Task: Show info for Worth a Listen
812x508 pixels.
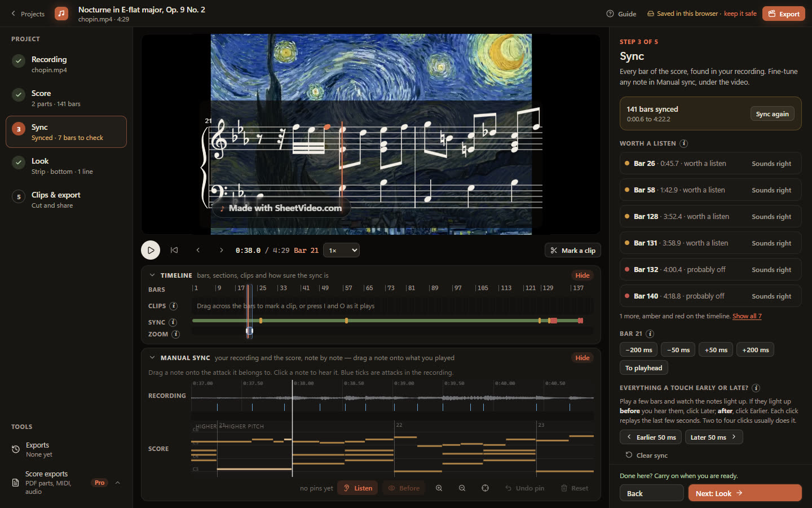Action: pos(684,143)
